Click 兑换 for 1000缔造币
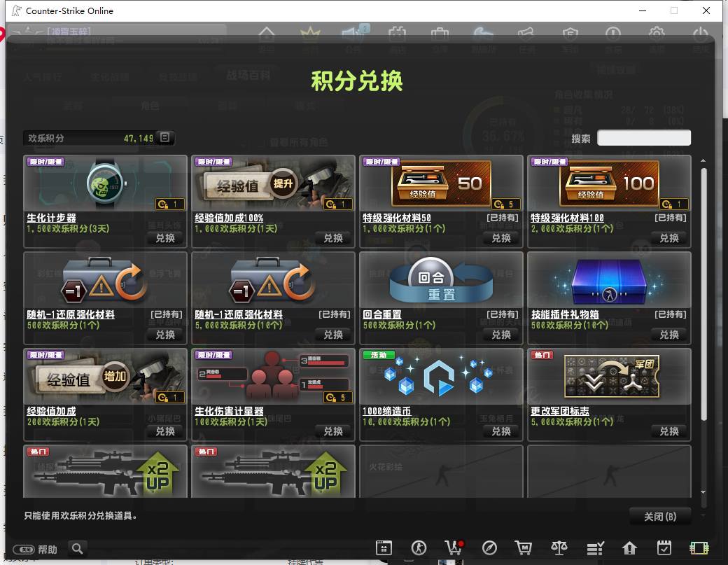 click(x=501, y=431)
